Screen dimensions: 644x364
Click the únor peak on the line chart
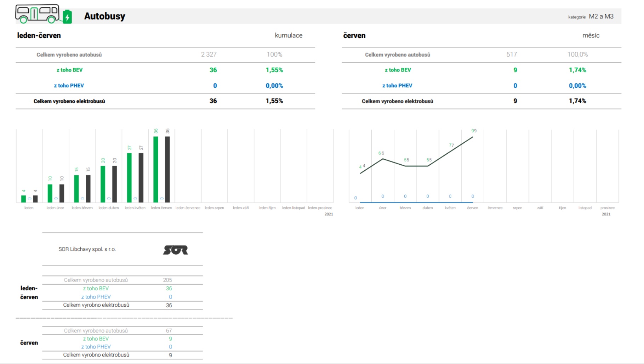point(383,159)
